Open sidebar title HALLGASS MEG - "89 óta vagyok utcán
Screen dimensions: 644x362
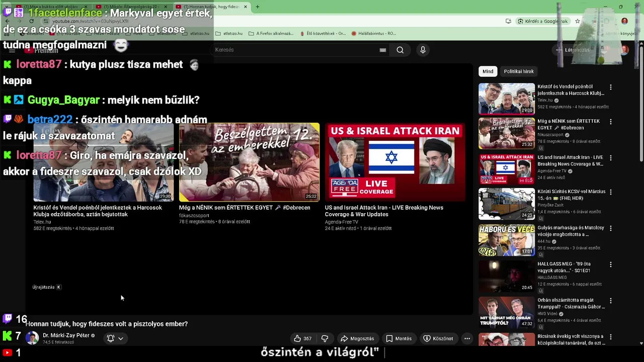click(x=564, y=267)
